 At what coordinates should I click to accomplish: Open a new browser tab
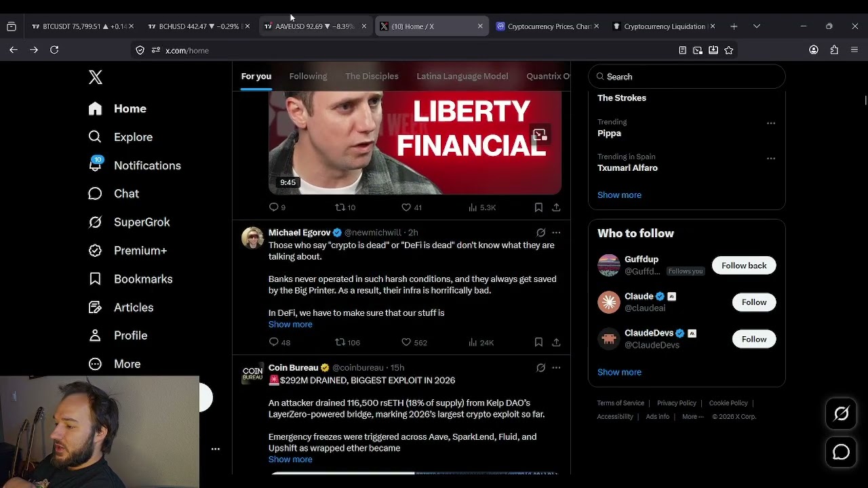(x=734, y=26)
